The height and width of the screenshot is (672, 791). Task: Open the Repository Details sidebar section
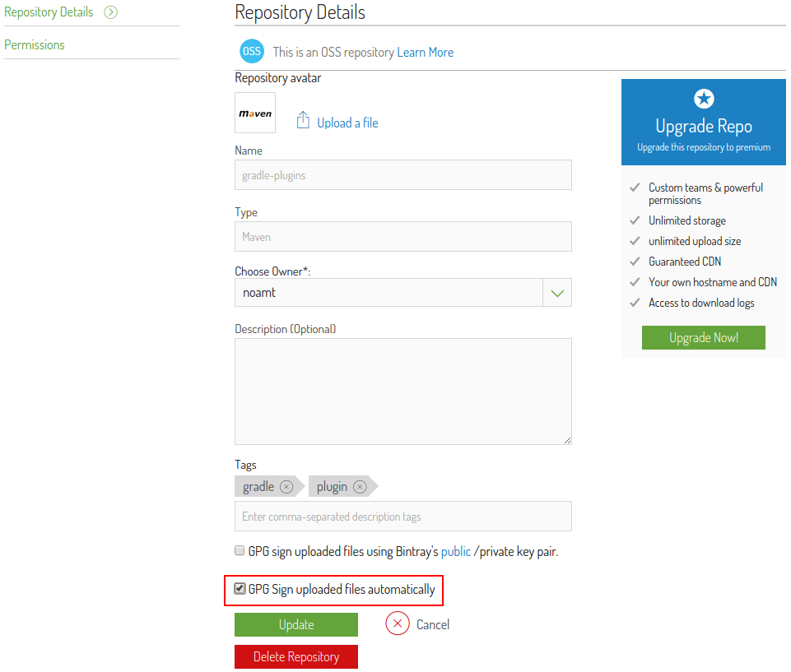click(49, 12)
